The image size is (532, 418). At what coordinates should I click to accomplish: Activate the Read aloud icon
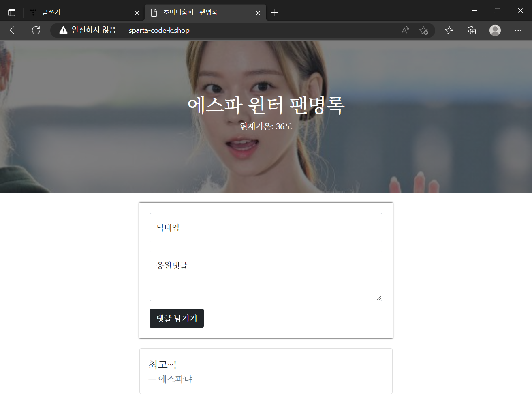pos(406,30)
